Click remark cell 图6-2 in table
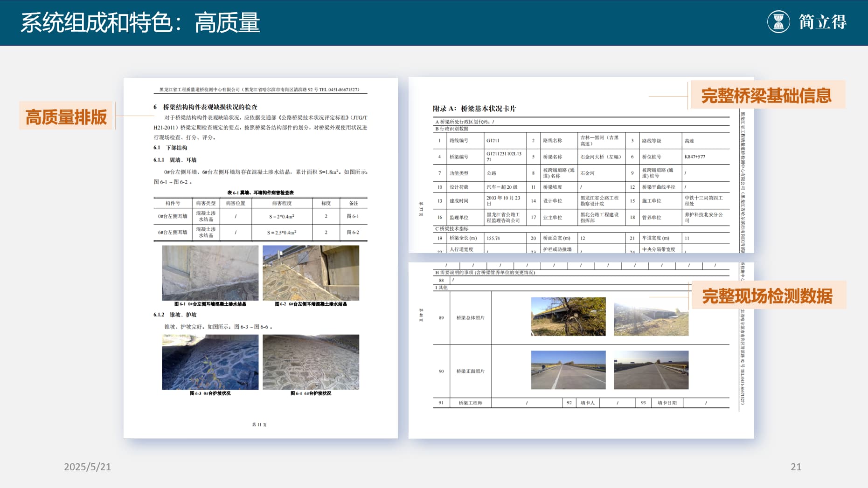The height and width of the screenshot is (488, 868). (x=353, y=232)
